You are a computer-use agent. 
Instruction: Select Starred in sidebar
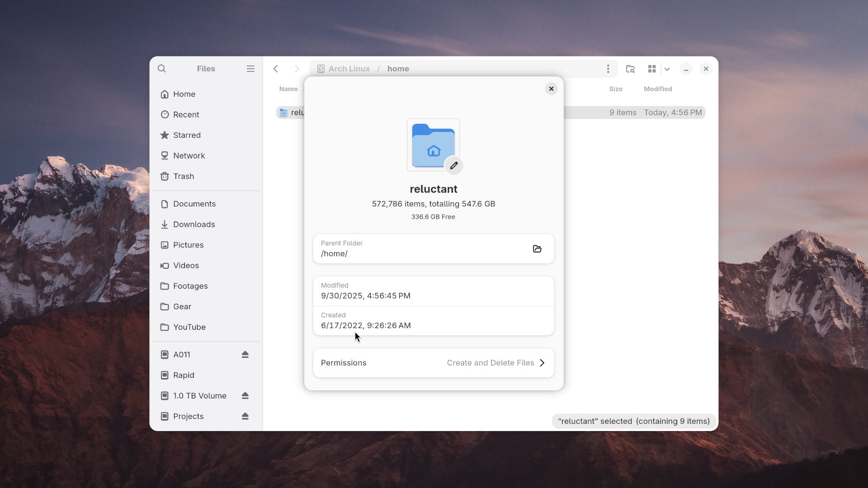(187, 135)
